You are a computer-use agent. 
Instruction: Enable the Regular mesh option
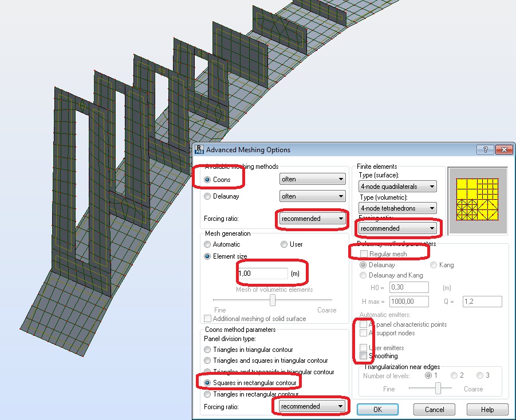pos(363,253)
